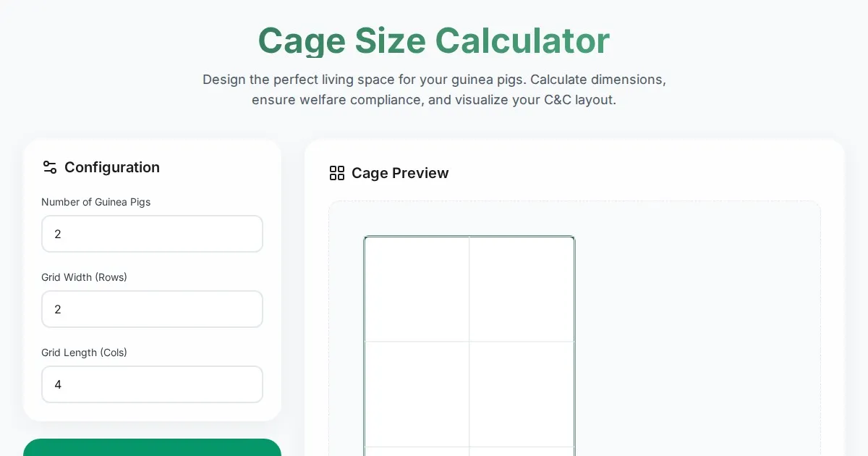The width and height of the screenshot is (868, 456).
Task: Click the Number of Guinea Pigs label
Action: tap(96, 202)
